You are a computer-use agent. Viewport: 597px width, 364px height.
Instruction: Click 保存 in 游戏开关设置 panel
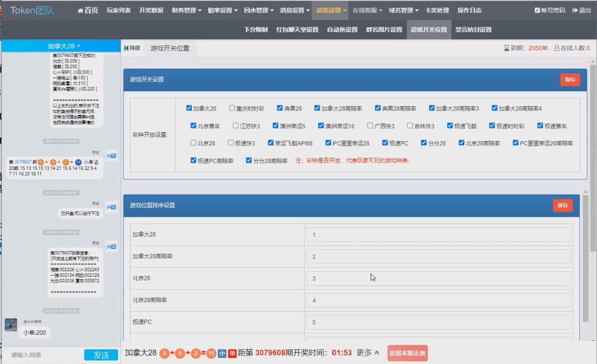570,80
